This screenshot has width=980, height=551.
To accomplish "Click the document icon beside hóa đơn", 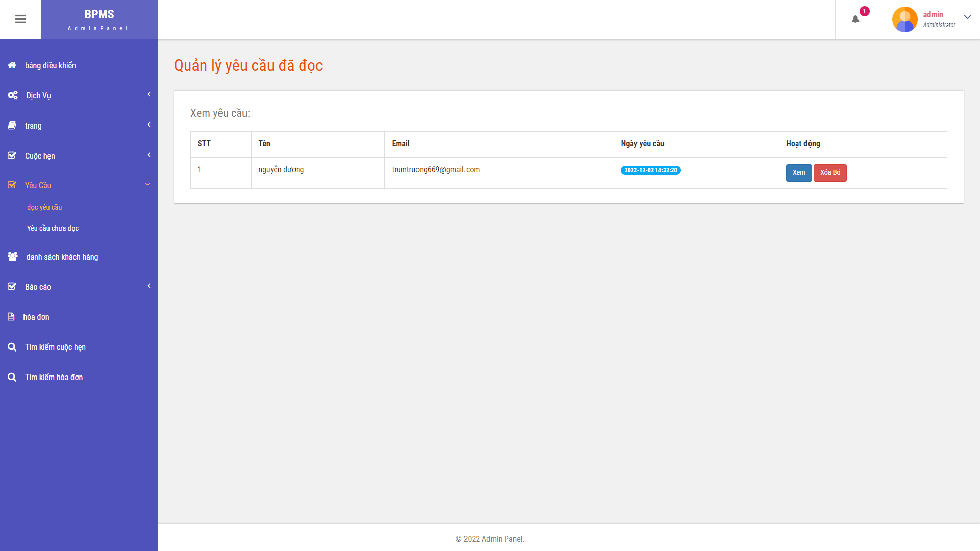I will tap(11, 317).
